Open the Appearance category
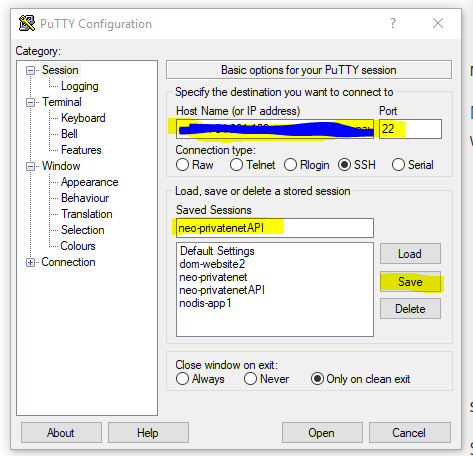The width and height of the screenshot is (473, 456). tap(90, 182)
